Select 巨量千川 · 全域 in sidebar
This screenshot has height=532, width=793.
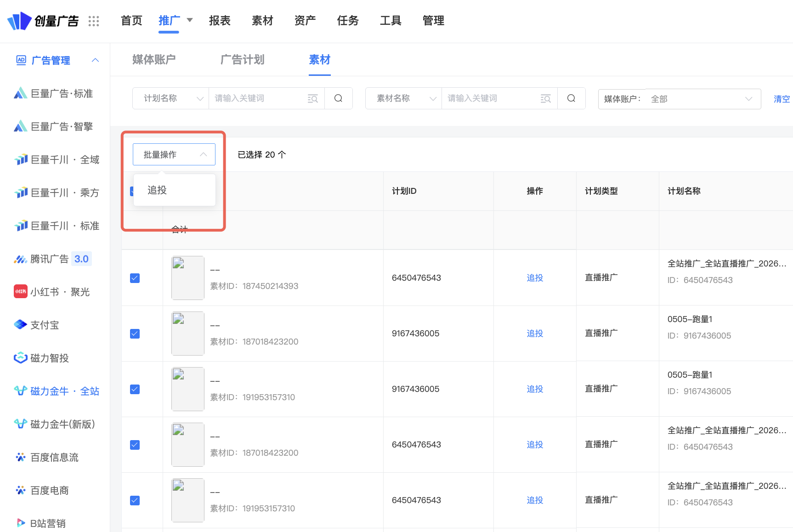click(57, 160)
